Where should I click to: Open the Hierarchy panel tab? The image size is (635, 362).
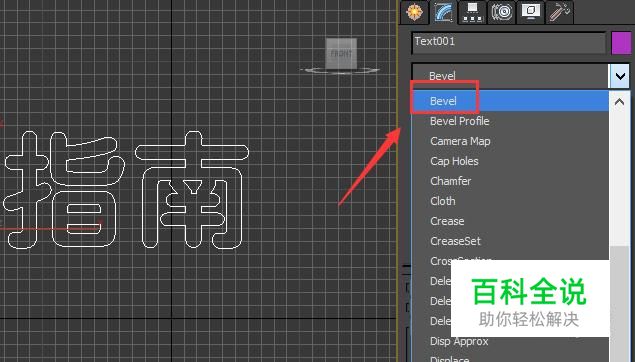click(x=472, y=12)
